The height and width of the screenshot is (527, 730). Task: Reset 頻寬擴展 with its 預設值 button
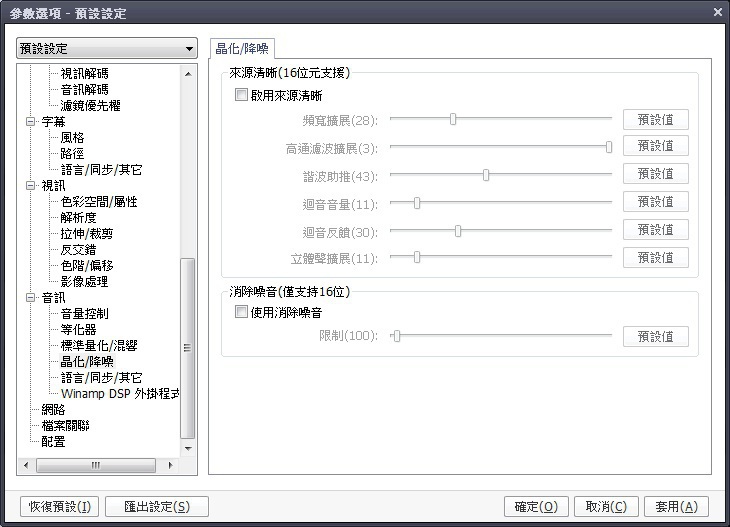656,120
